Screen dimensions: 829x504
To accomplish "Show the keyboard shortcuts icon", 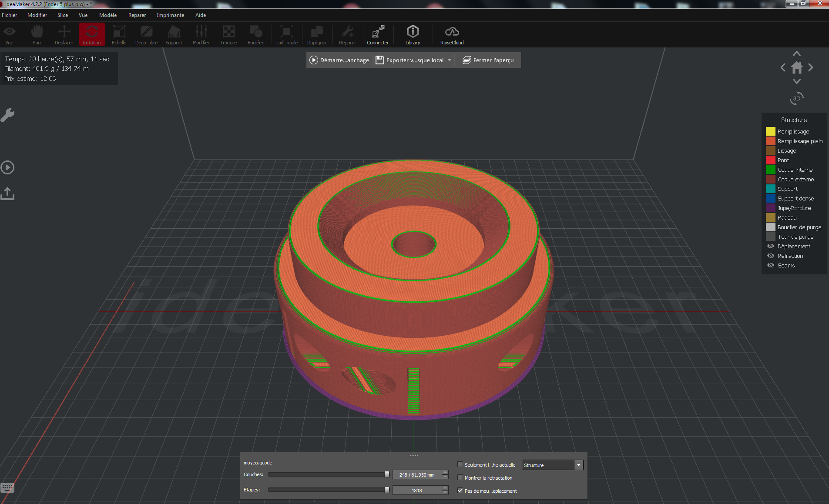I will pyautogui.click(x=7, y=487).
